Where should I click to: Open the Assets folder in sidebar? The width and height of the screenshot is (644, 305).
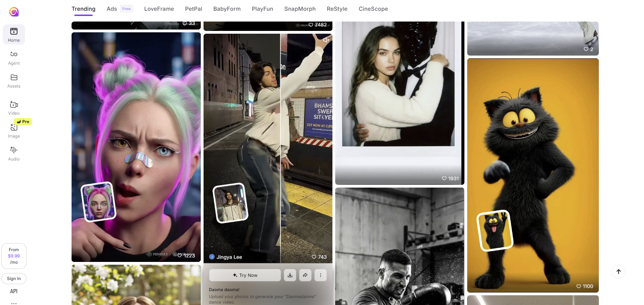coord(14,81)
